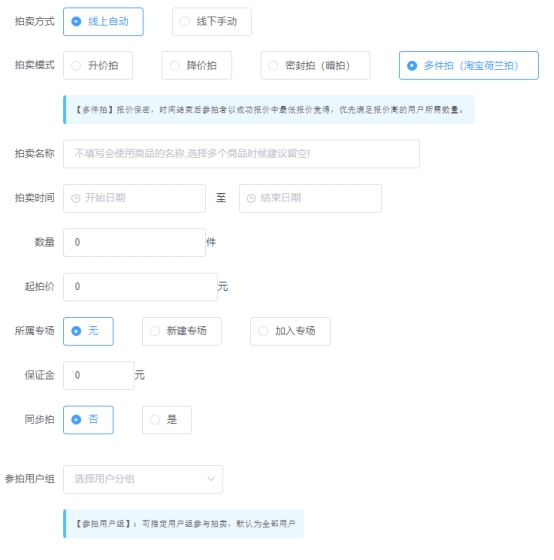Set 同步拍 to 否
This screenshot has height=560, width=554.
(x=88, y=420)
